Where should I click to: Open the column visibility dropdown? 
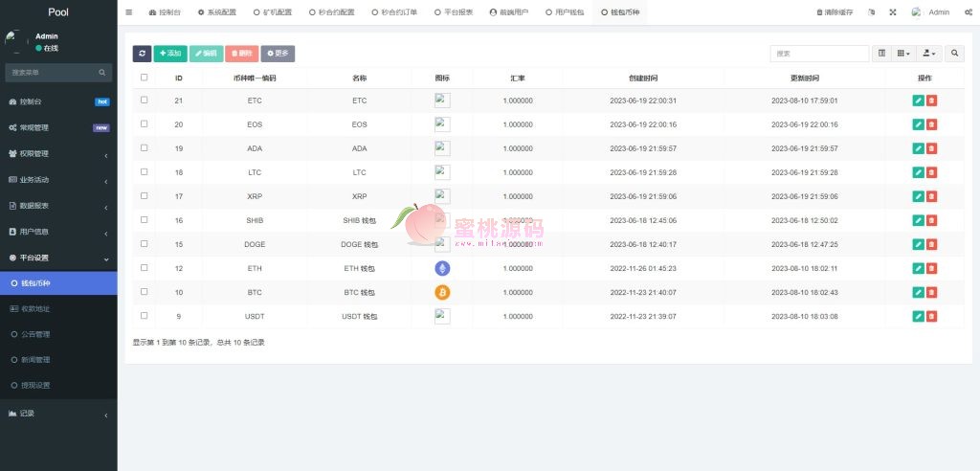[x=903, y=54]
